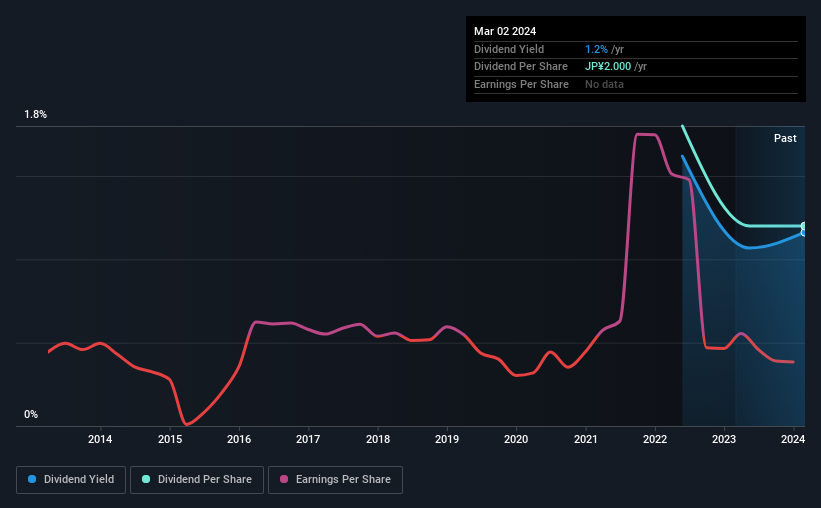Click the Past label in chart

click(785, 138)
